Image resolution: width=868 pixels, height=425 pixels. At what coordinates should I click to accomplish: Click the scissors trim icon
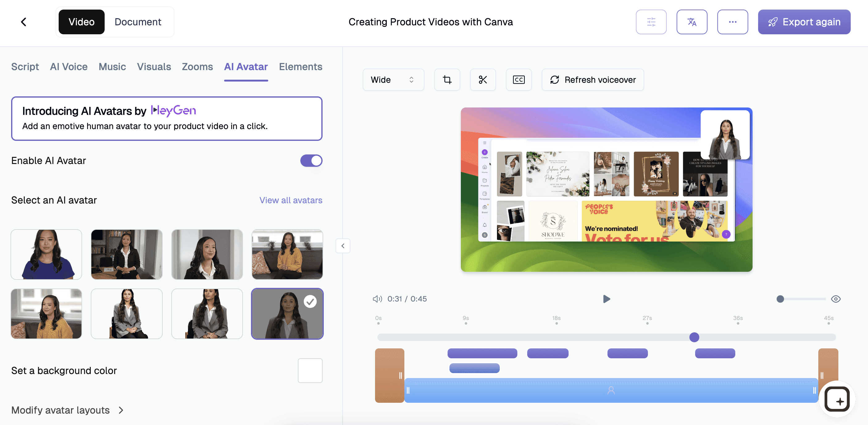482,80
